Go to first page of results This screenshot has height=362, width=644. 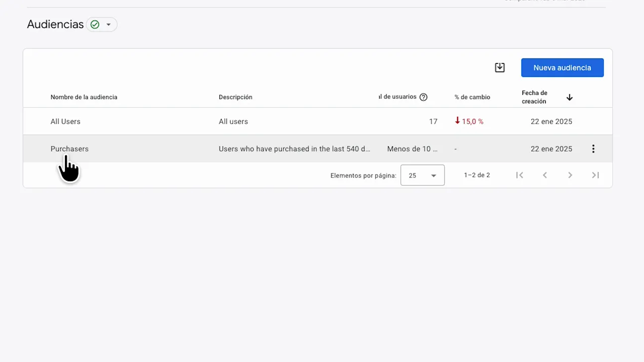[520, 175]
